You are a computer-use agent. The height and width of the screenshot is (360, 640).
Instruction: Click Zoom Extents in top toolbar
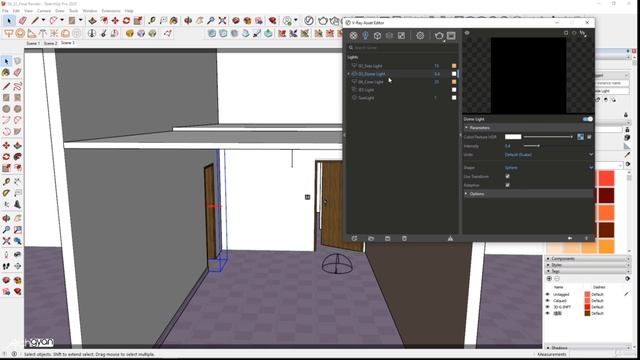222,20
